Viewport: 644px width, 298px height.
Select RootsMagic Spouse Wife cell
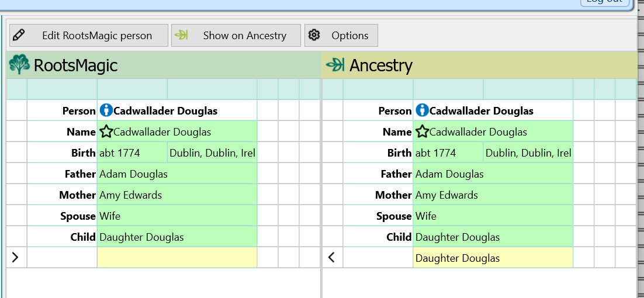tap(177, 216)
